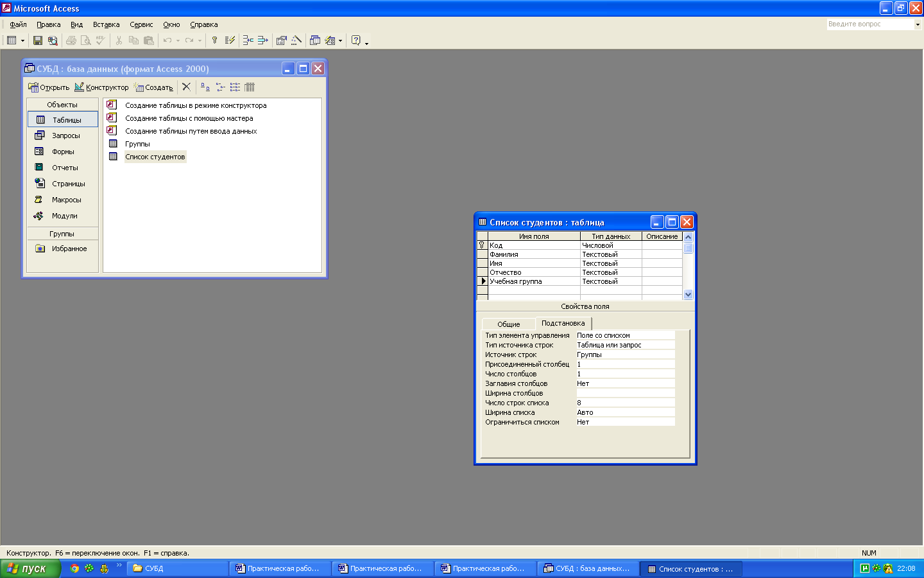Click the Объекты header bar
924x578 pixels.
click(62, 105)
